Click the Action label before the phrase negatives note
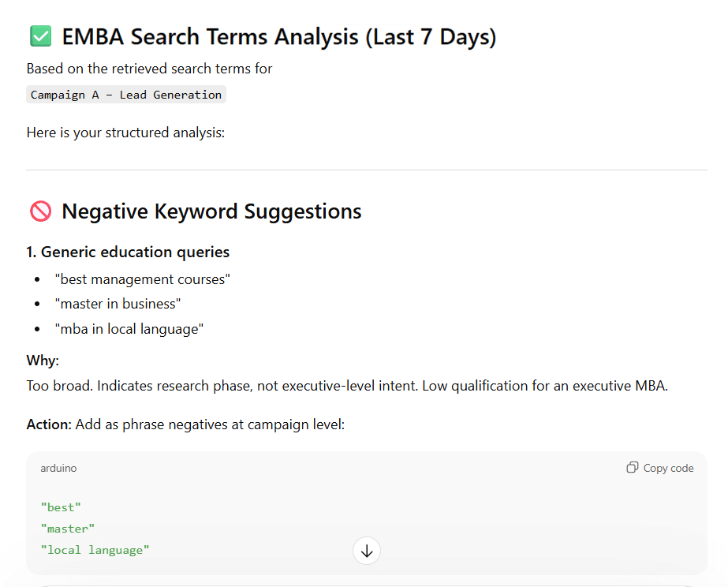Viewport: 728px width, 587px height. click(48, 424)
